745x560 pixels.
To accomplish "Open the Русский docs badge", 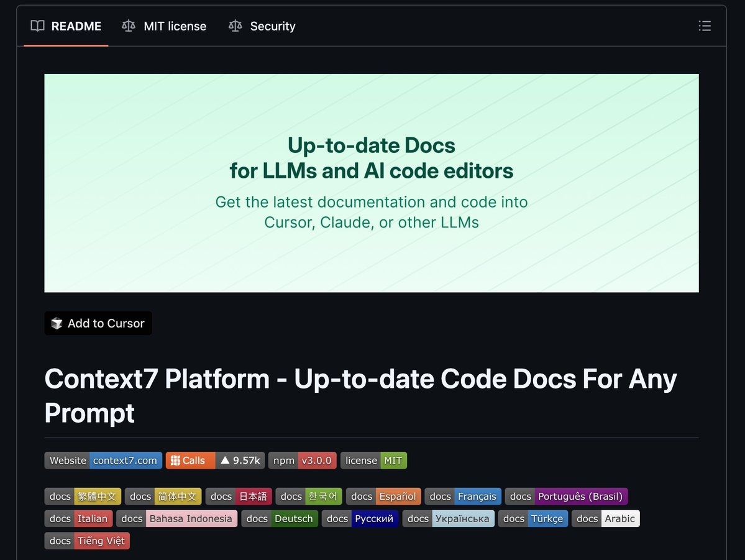I will (x=360, y=518).
